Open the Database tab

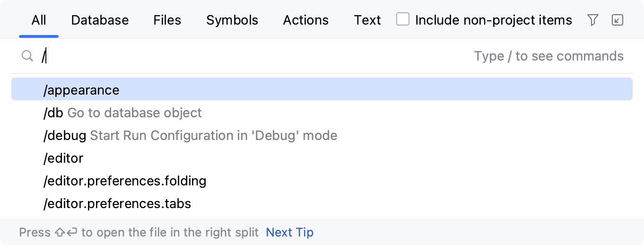(100, 20)
